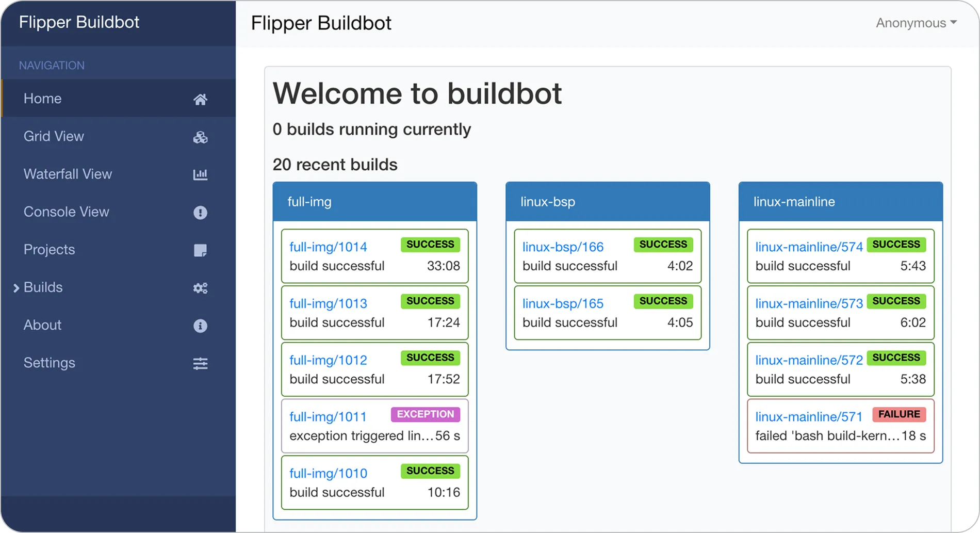Click the Builds gears icon

200,288
